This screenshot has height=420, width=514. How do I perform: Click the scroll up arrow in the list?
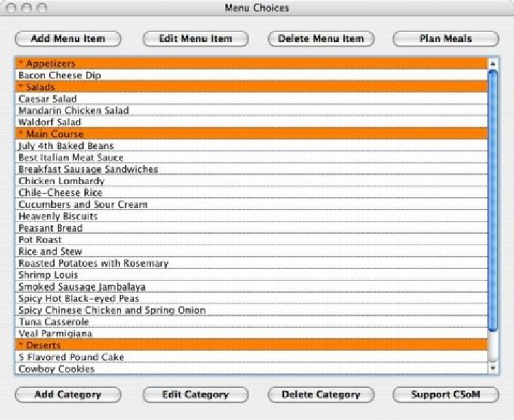(x=493, y=63)
